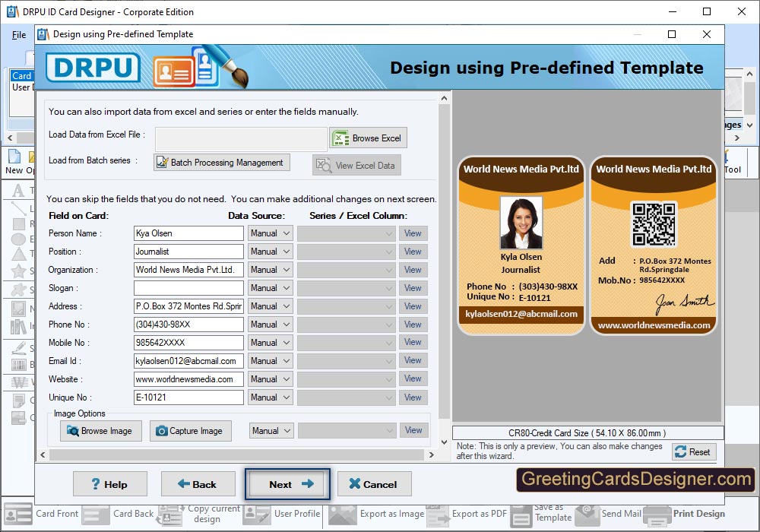The image size is (760, 532).
Task: Open Data Source dropdown for Address
Action: point(270,306)
